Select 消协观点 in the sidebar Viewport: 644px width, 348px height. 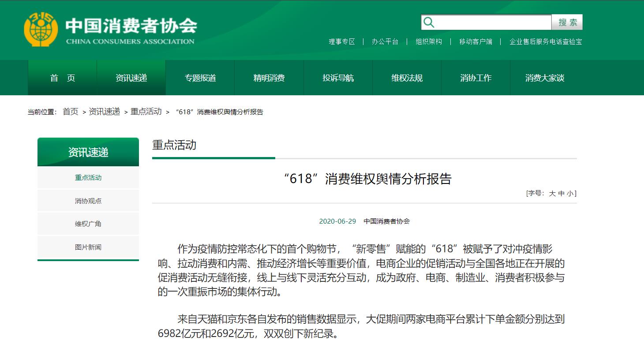pyautogui.click(x=88, y=201)
